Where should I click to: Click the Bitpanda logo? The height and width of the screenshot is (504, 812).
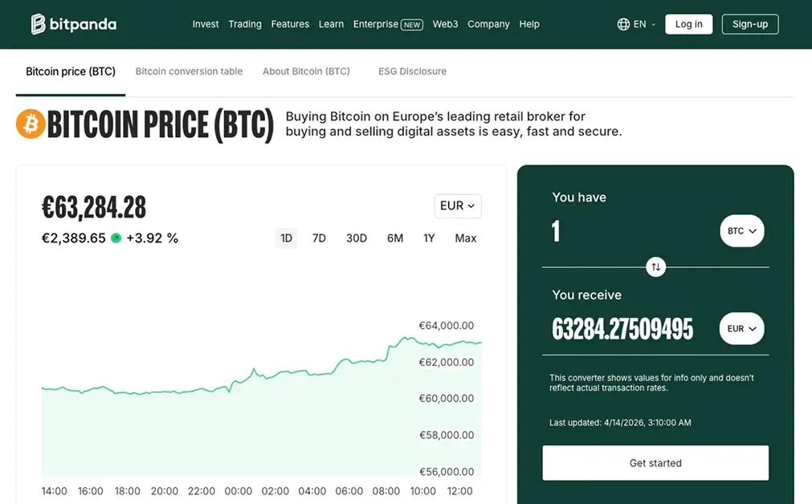[x=72, y=24]
